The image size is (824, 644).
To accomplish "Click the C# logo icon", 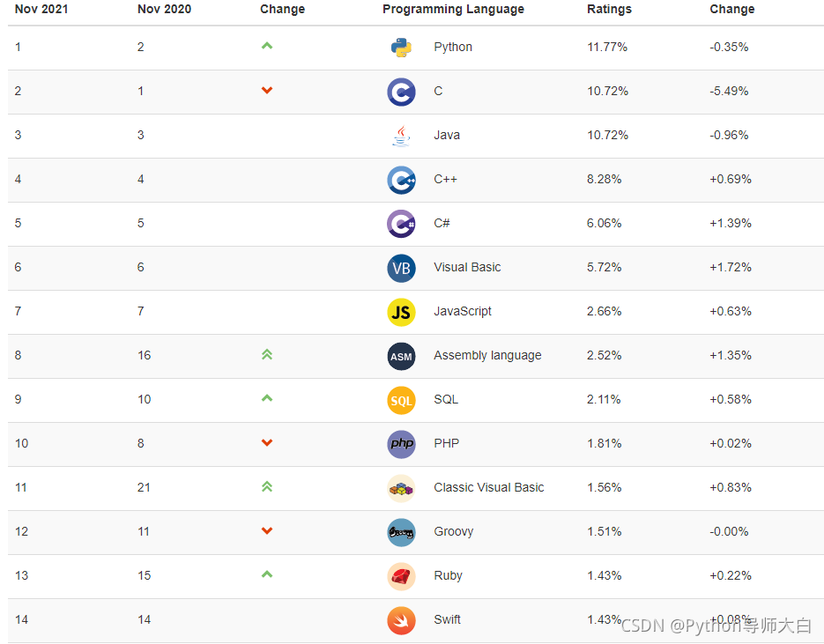I will pyautogui.click(x=401, y=224).
